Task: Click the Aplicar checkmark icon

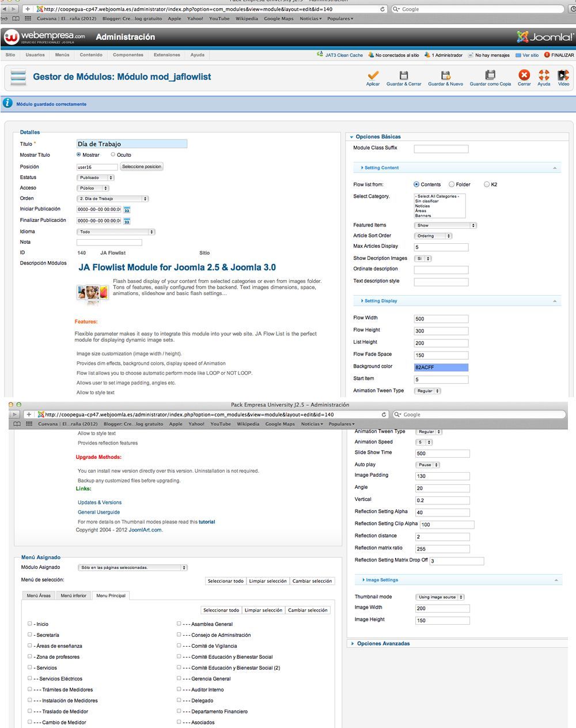Action: coord(373,75)
